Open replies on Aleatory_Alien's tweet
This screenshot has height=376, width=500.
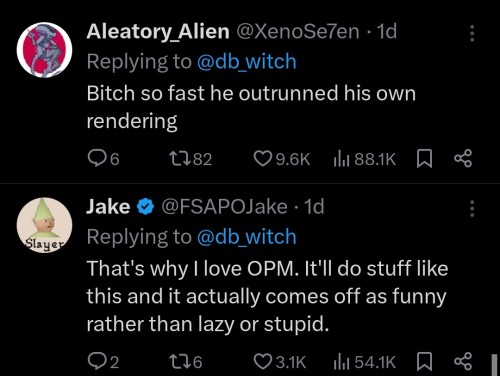tap(103, 159)
